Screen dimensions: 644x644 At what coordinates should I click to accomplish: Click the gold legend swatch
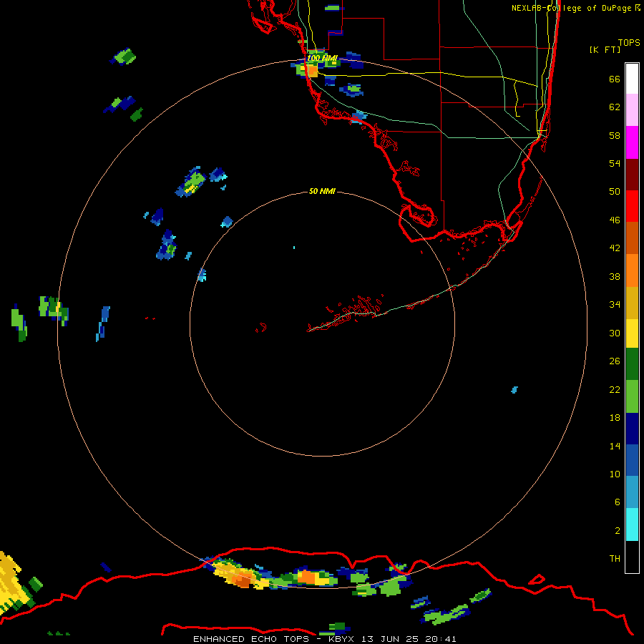click(x=632, y=303)
